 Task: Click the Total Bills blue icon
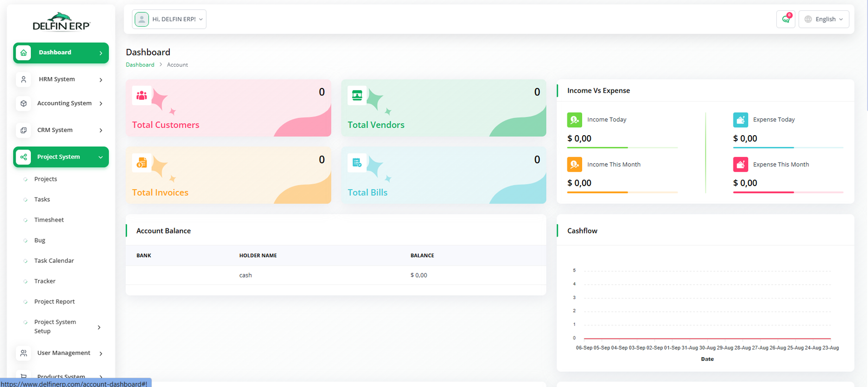pyautogui.click(x=357, y=163)
